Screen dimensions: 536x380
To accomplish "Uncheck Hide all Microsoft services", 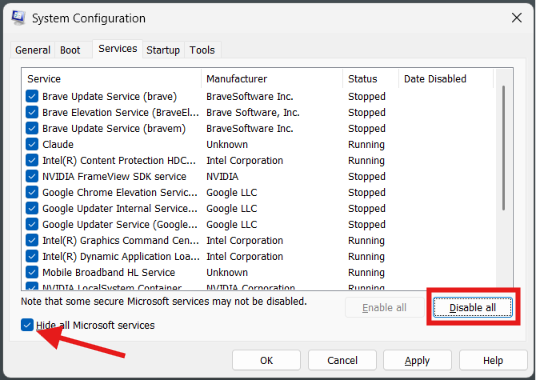I will (27, 325).
